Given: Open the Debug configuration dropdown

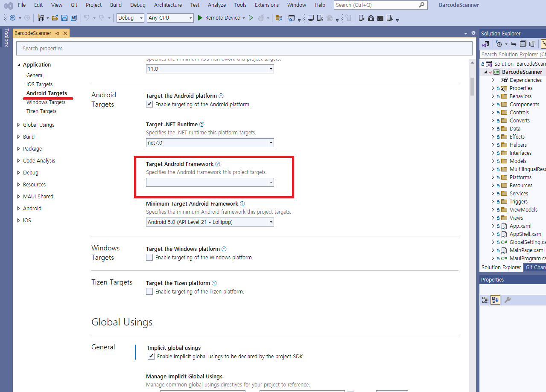Looking at the screenshot, I should [131, 18].
